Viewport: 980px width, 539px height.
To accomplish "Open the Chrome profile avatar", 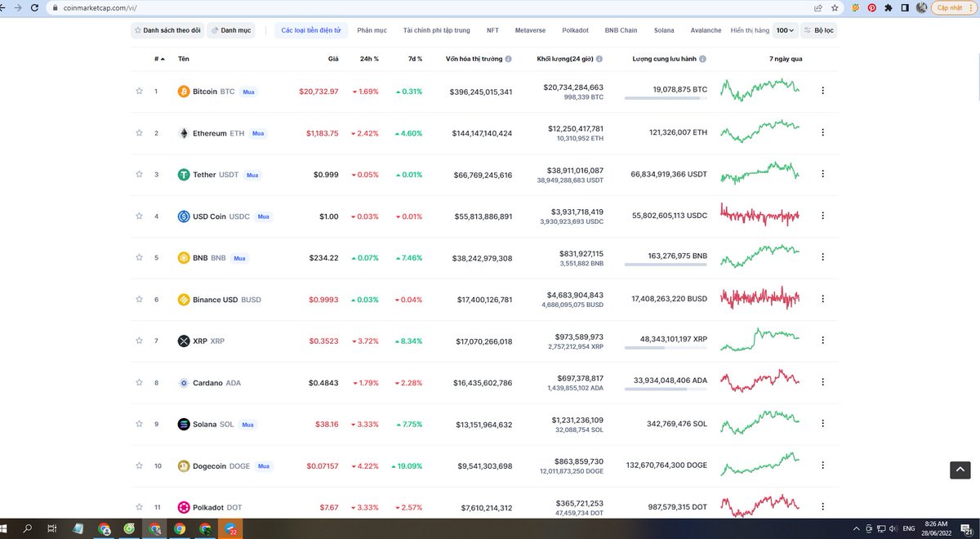I will [x=921, y=7].
